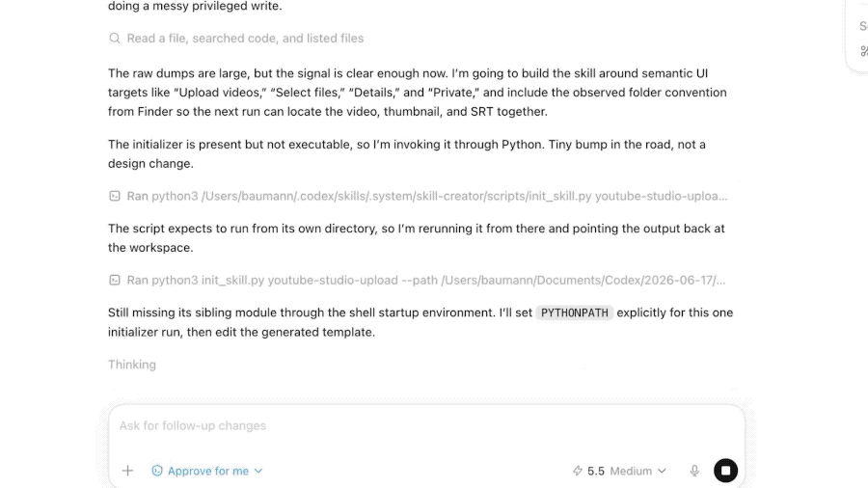Click the chevron arrow after 'Medium'
Screen dimensions: 868x488
pyautogui.click(x=662, y=472)
